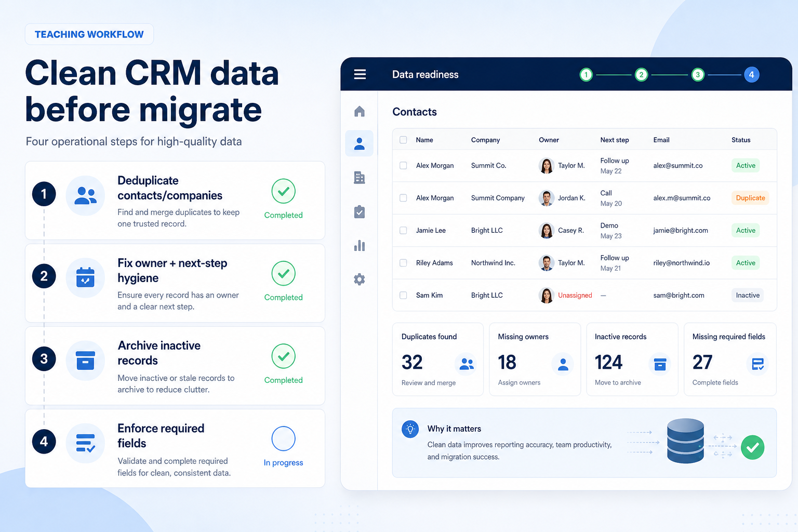Sort contacts by the Company column header
The height and width of the screenshot is (532, 798).
click(x=485, y=140)
